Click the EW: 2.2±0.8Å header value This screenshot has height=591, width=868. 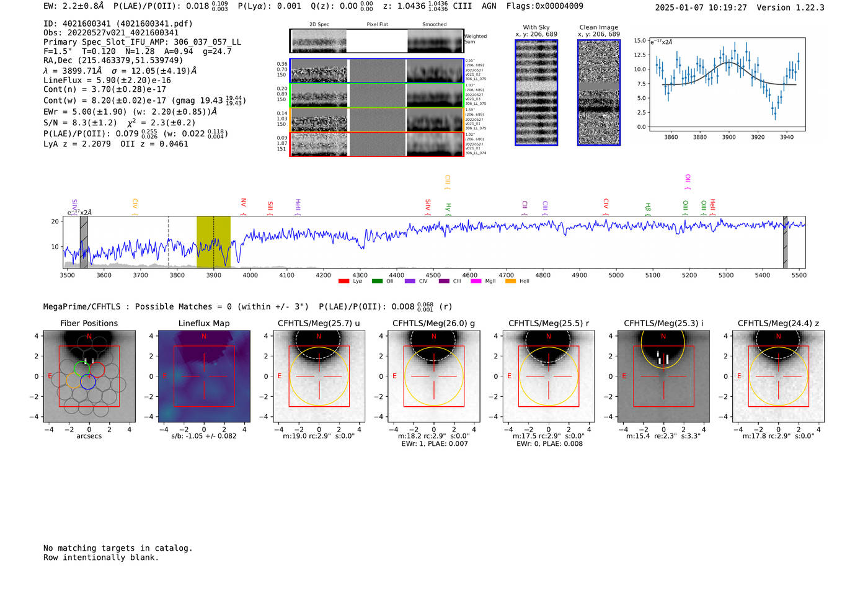pos(74,6)
